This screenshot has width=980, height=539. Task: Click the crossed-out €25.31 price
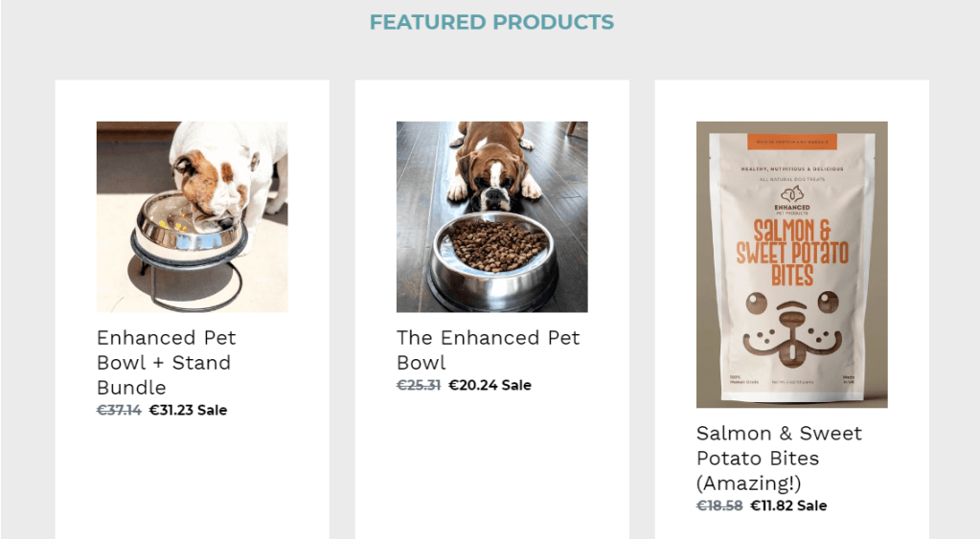[419, 385]
